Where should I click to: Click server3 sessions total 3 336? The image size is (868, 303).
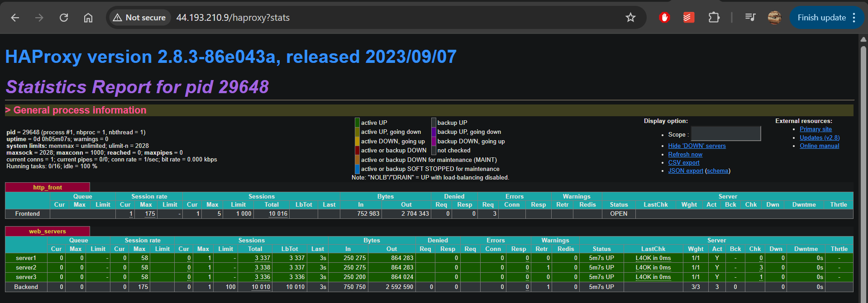click(x=262, y=277)
